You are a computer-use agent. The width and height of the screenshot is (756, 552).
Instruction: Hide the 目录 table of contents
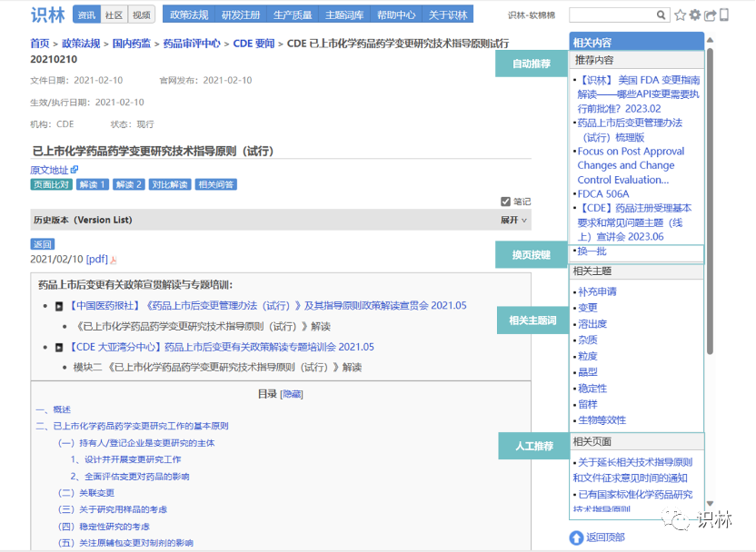tap(292, 395)
